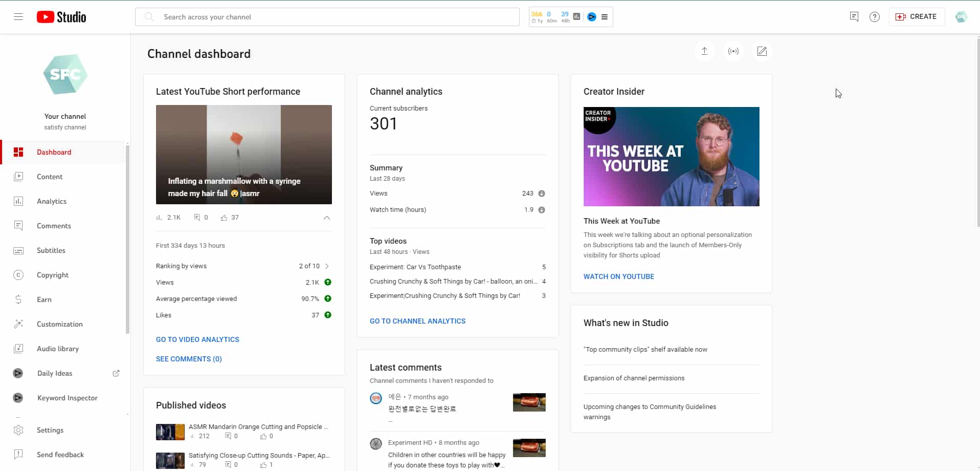The width and height of the screenshot is (980, 471).
Task: Open Analytics from the sidebar
Action: pos(52,201)
